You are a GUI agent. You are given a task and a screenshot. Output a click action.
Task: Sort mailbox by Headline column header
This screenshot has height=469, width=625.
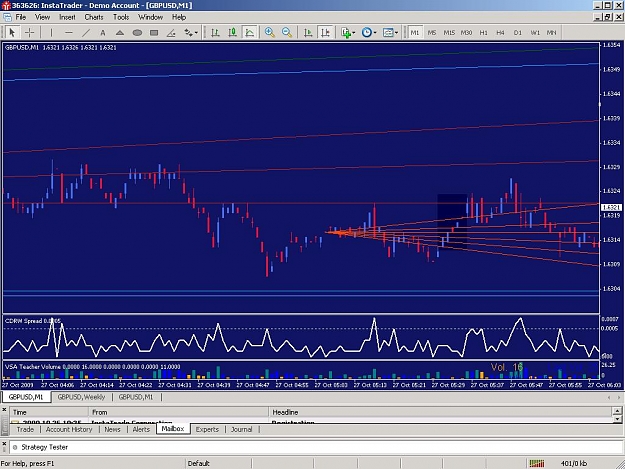coord(440,412)
